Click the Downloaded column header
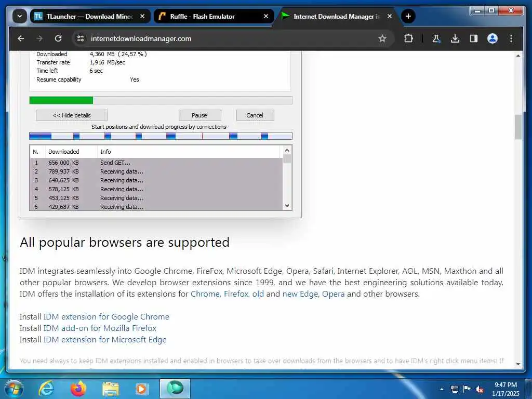The width and height of the screenshot is (532, 399). click(x=71, y=152)
